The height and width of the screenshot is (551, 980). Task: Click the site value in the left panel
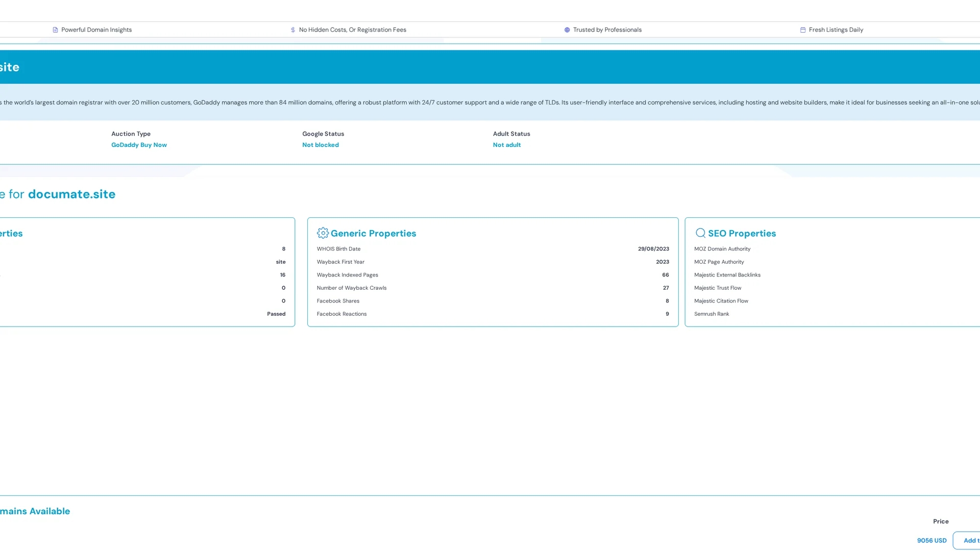(281, 262)
